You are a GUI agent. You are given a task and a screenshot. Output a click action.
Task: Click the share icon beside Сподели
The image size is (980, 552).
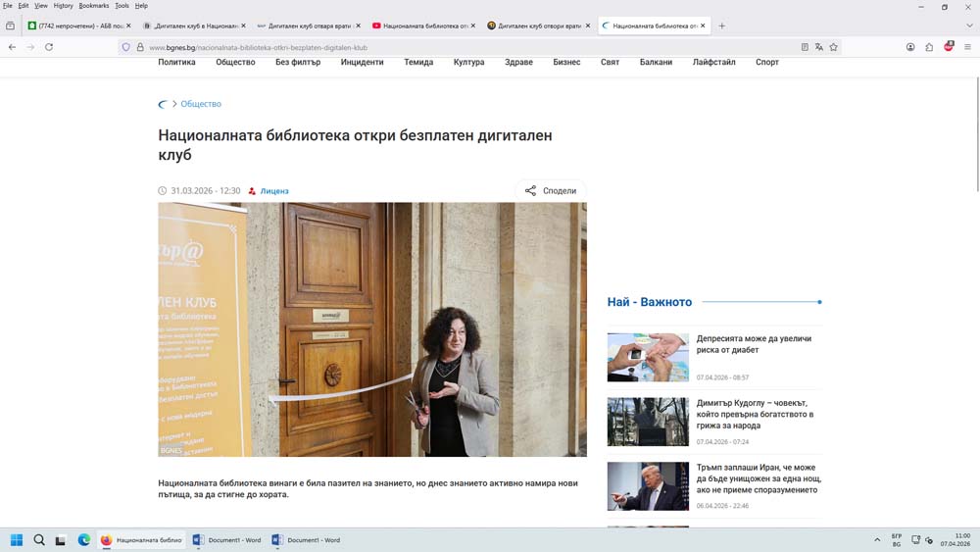tap(530, 190)
